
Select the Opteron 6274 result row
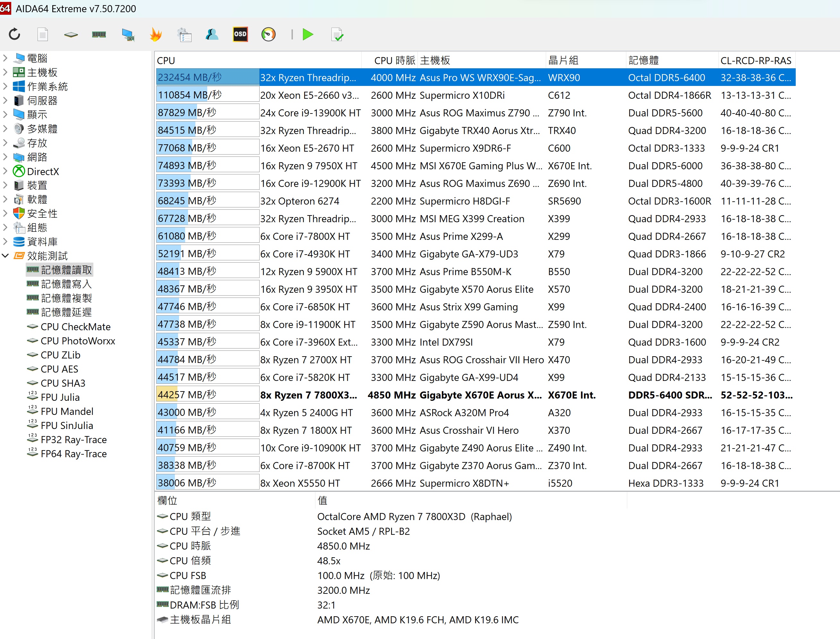coord(476,201)
